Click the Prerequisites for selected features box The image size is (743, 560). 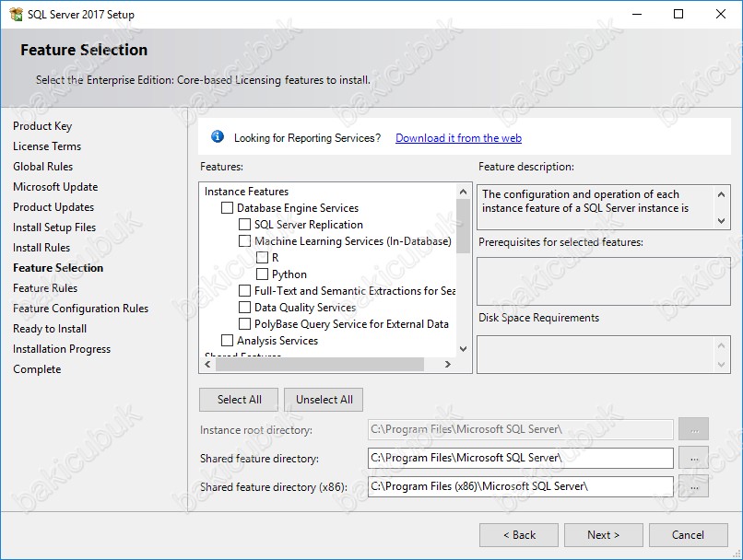(x=603, y=281)
